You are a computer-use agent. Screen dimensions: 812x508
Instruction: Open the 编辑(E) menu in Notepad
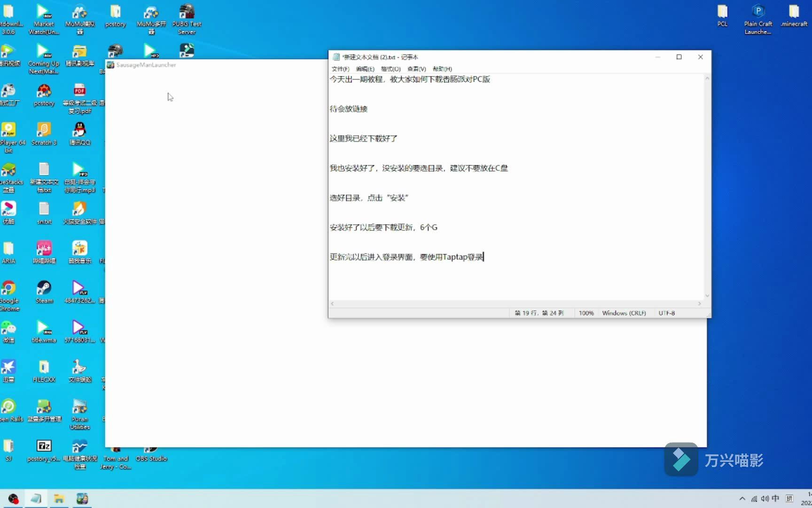coord(365,69)
